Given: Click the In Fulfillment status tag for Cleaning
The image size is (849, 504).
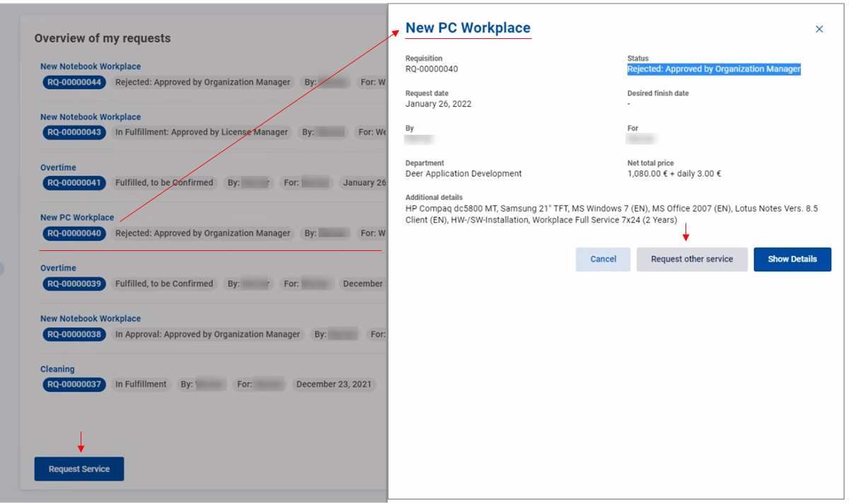Looking at the screenshot, I should (x=141, y=385).
